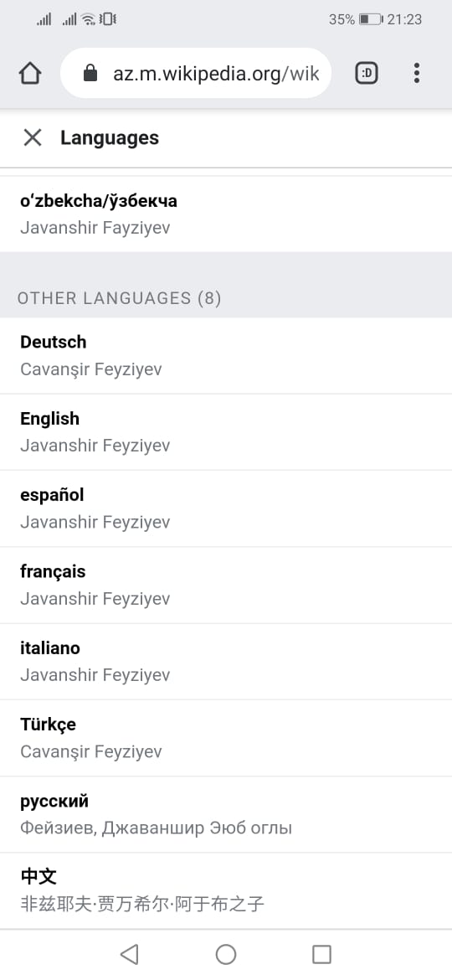The height and width of the screenshot is (980, 452).
Task: Tap the Android home circle button
Action: point(226,954)
